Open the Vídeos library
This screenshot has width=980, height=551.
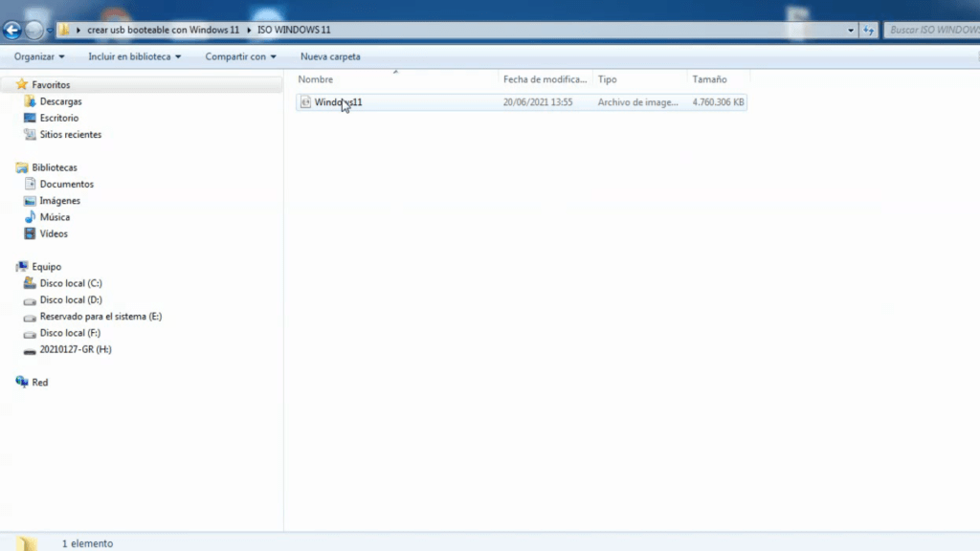tap(54, 233)
